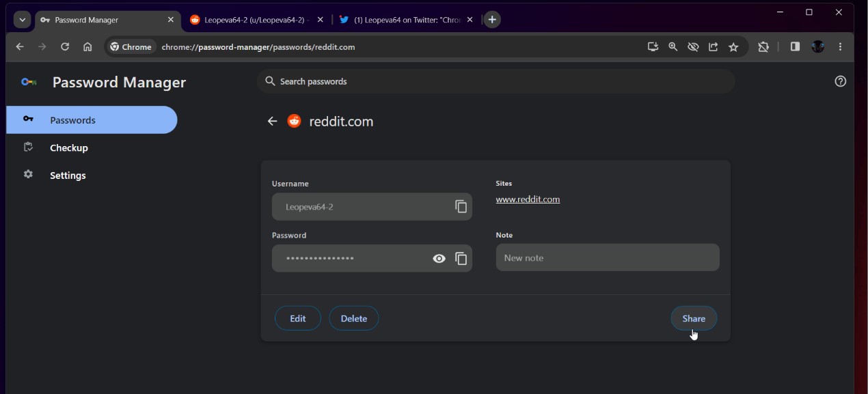The height and width of the screenshot is (394, 868).
Task: Focus the Search passwords field
Action: 496,81
